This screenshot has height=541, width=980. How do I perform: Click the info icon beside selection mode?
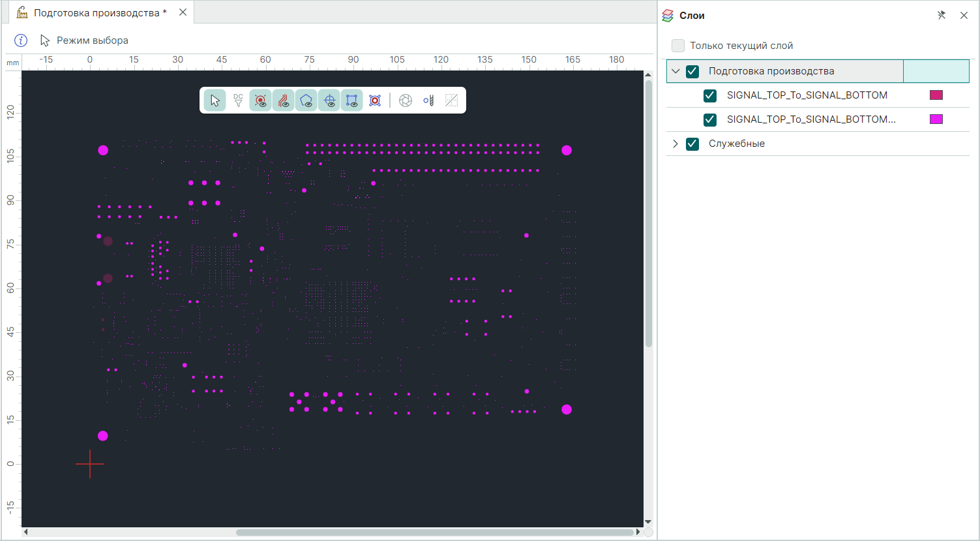coord(21,40)
